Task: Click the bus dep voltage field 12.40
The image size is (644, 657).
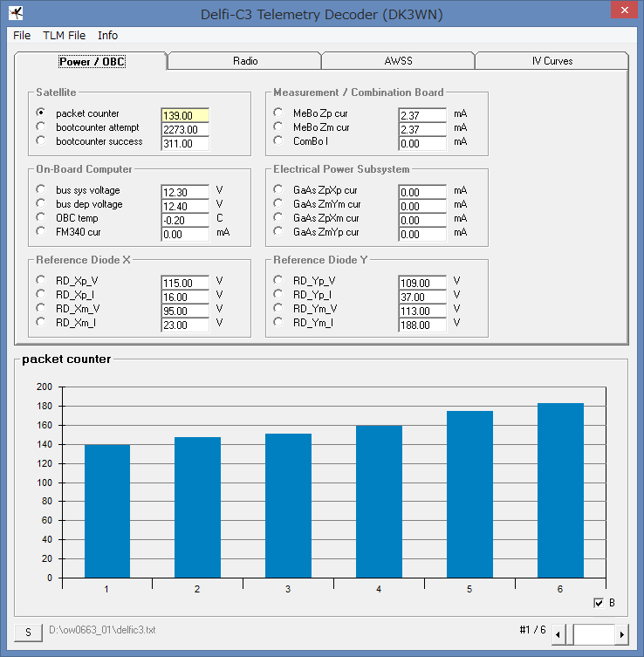Action: (185, 206)
